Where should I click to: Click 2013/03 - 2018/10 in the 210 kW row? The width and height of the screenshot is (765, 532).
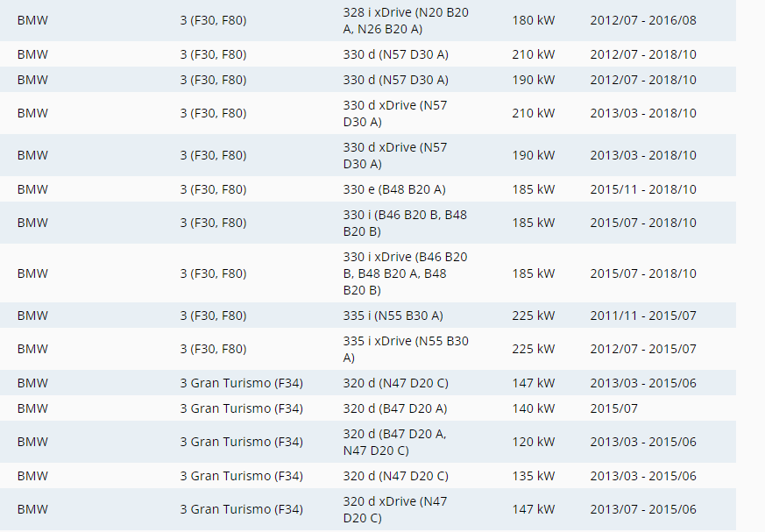pos(643,113)
